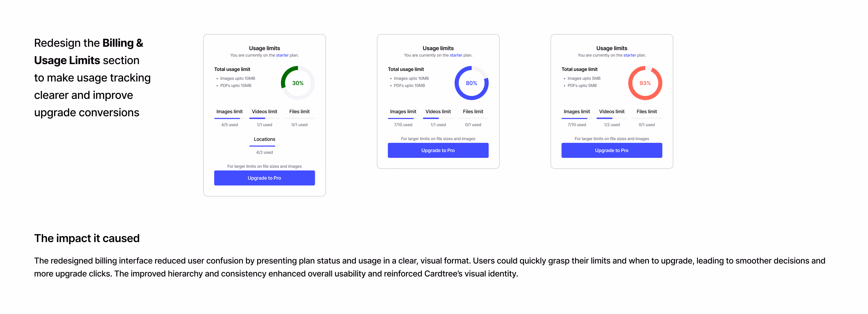The image size is (868, 314).
Task: Select Images limit showing 4/5 used
Action: coord(230,112)
